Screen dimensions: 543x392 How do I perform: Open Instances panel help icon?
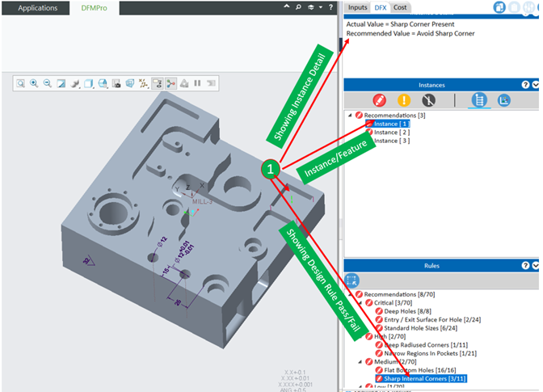[525, 85]
